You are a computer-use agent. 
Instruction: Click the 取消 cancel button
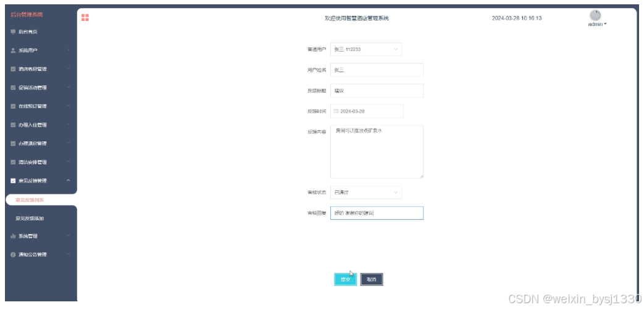click(x=371, y=279)
